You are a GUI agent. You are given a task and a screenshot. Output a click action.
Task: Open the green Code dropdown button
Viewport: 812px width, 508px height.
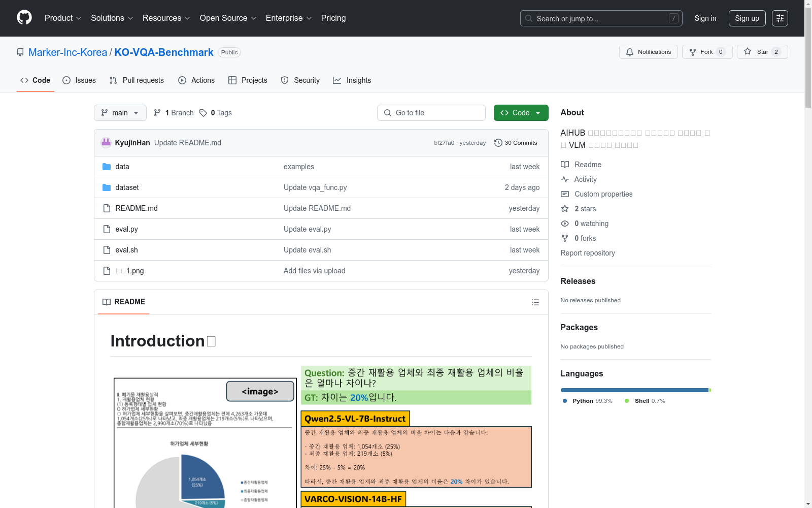521,113
